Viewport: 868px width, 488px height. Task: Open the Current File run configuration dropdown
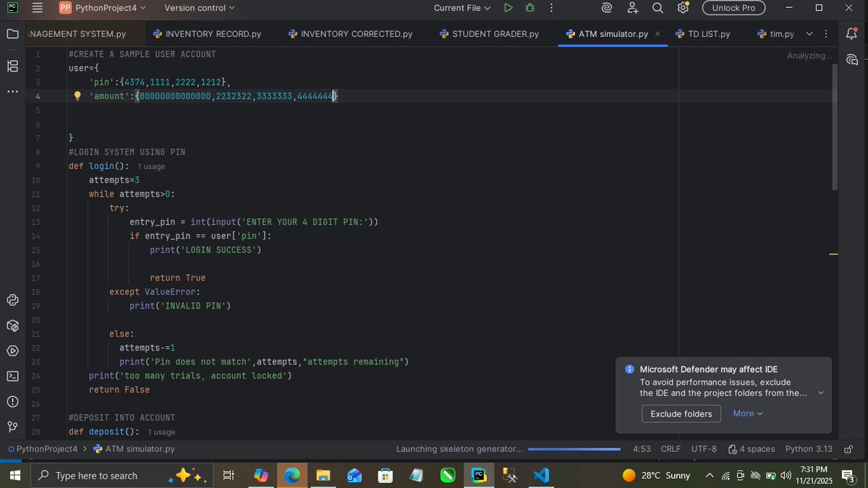(x=461, y=8)
